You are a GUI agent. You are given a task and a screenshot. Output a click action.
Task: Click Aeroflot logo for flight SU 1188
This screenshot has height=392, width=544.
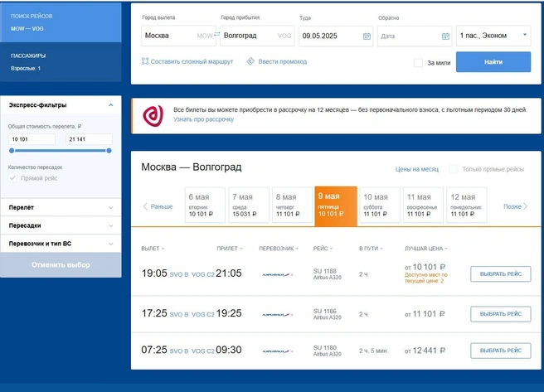(277, 274)
